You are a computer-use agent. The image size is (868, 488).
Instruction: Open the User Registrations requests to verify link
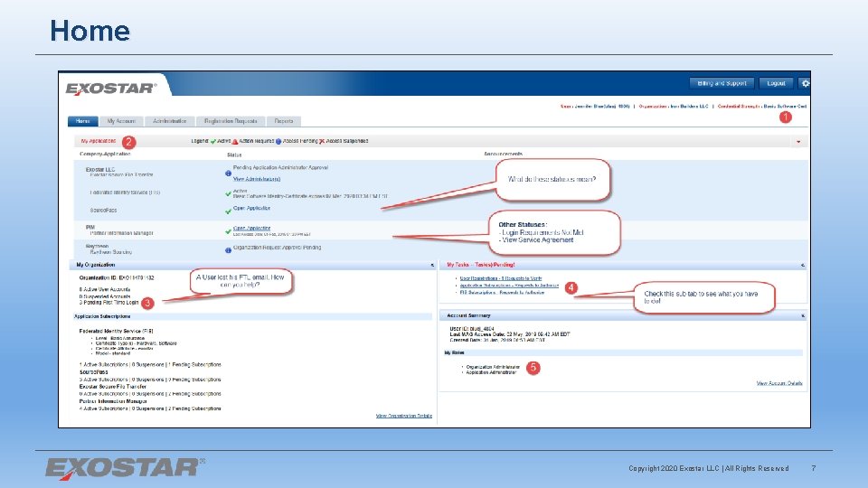(x=501, y=278)
